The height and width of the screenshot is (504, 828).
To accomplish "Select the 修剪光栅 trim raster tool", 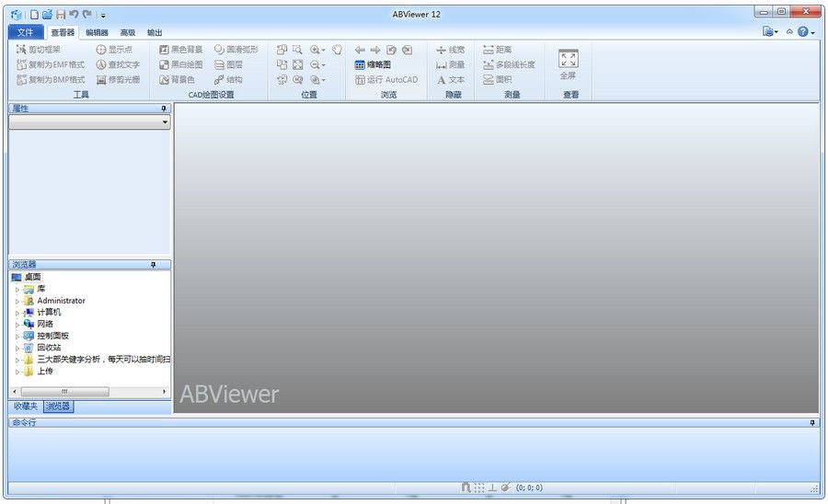I will pyautogui.click(x=118, y=80).
